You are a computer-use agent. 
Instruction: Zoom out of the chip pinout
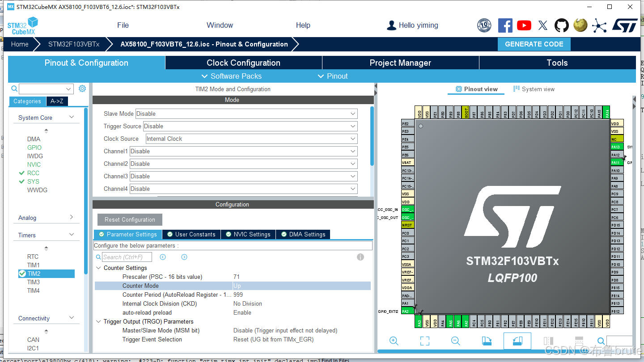point(456,341)
